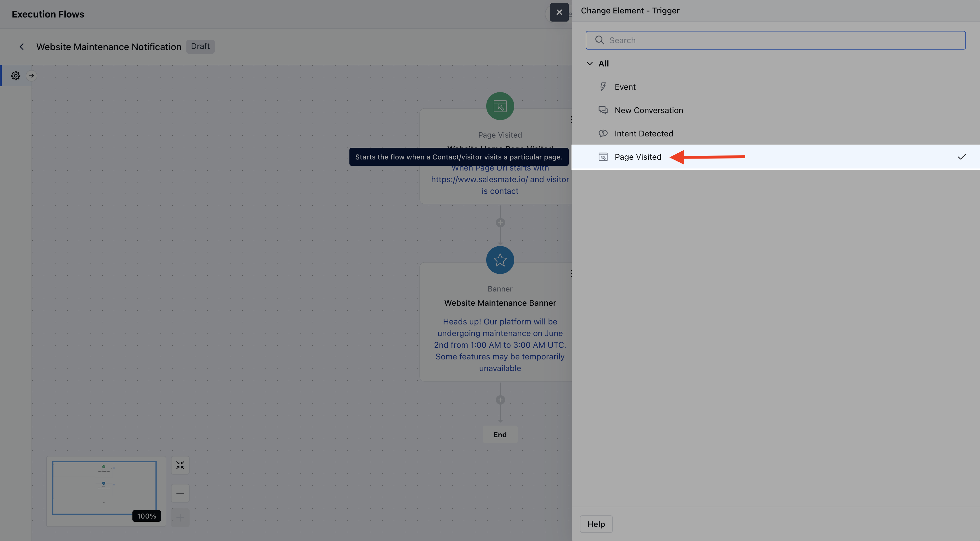This screenshot has width=980, height=541.
Task: Click the right-arrow expand sidebar icon
Action: (x=32, y=76)
